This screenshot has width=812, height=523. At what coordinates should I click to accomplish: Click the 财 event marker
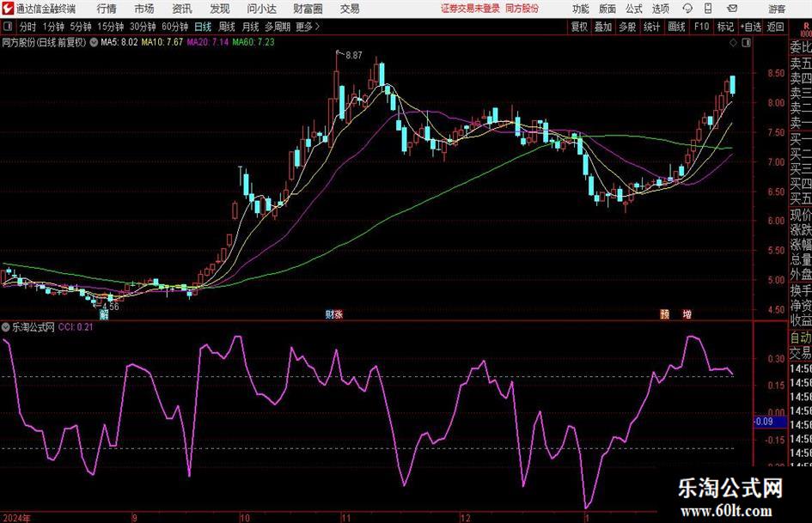tap(329, 313)
